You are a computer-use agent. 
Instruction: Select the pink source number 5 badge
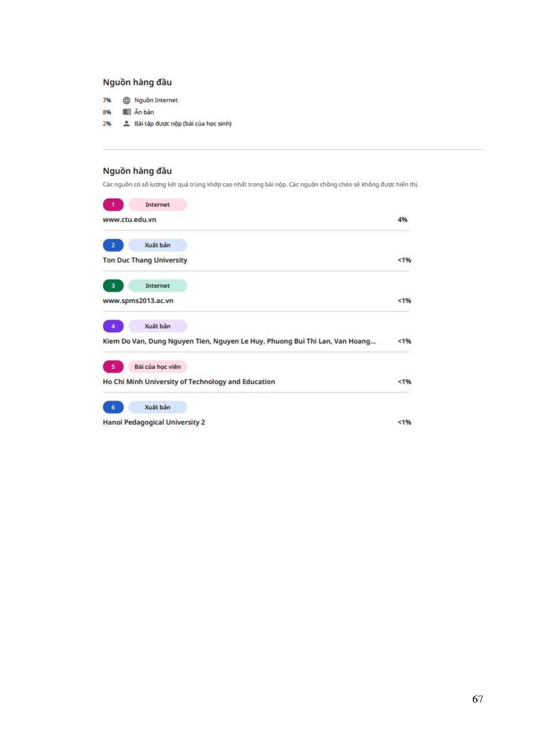tap(113, 367)
